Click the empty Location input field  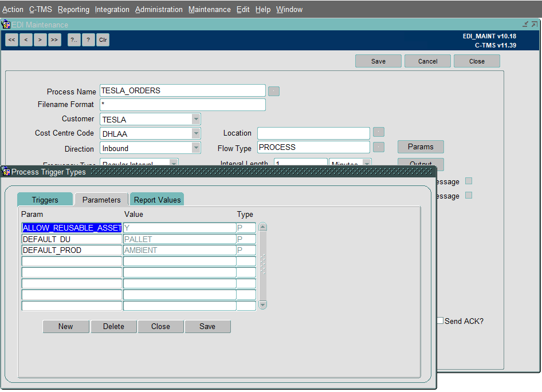(x=313, y=133)
